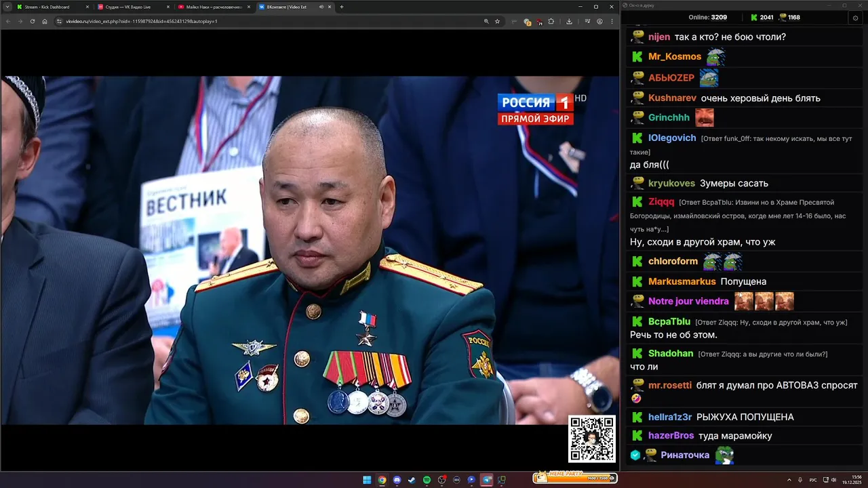Open Steam from the taskbar

coord(412,480)
